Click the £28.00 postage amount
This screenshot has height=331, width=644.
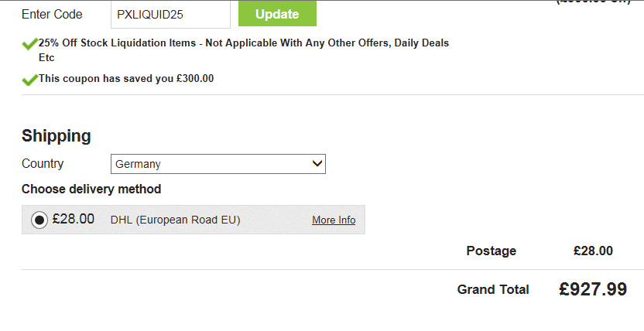coord(593,251)
